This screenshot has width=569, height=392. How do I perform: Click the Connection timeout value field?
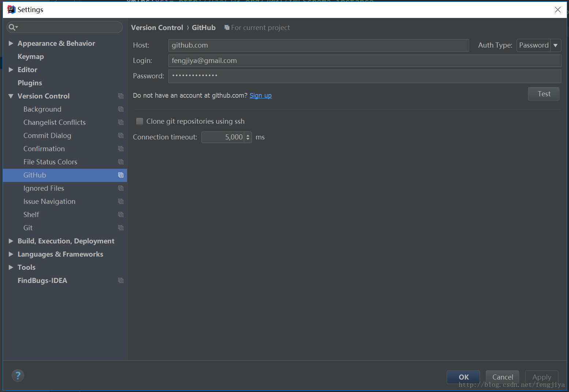[223, 137]
